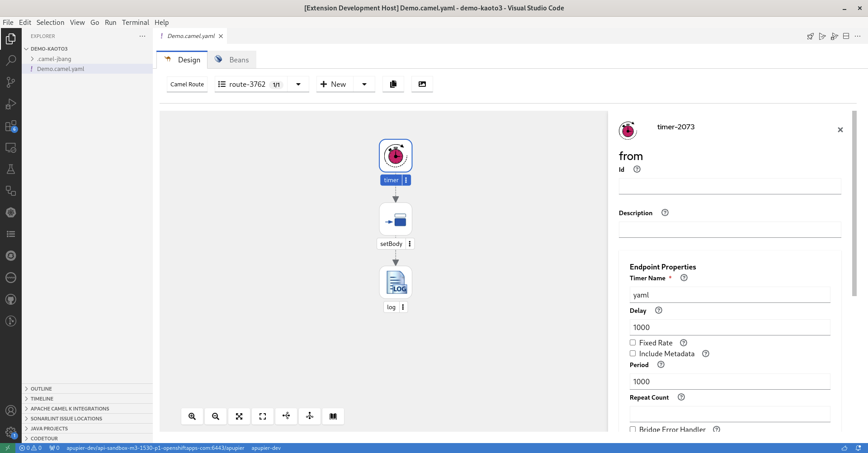Image resolution: width=868 pixels, height=453 pixels.
Task: Zoom out on the route canvas
Action: point(216,416)
